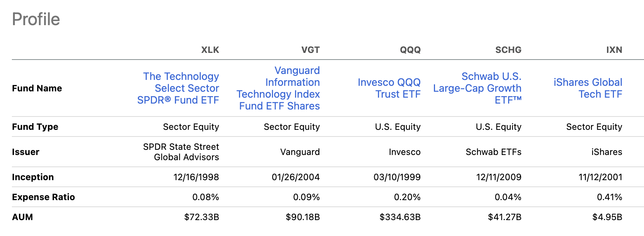
Task: Select the Issuer row label
Action: click(26, 152)
